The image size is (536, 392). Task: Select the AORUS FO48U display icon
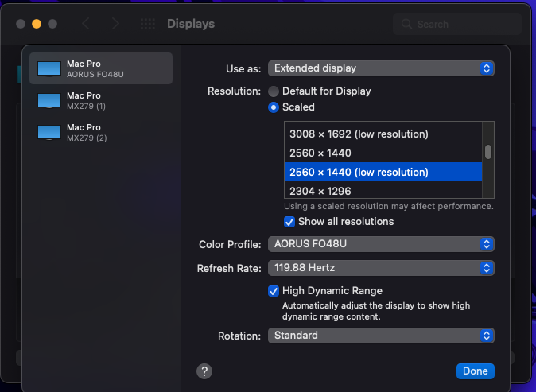(49, 68)
